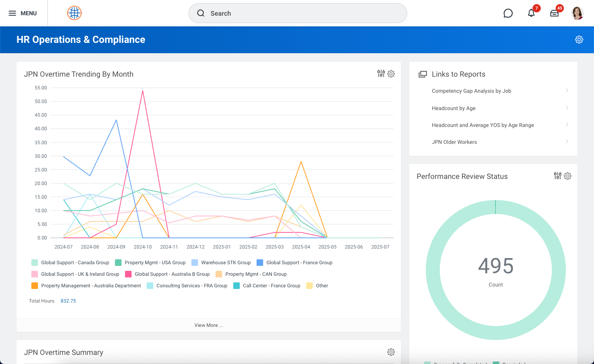Hide the Warehouse STK Group series via its legend
This screenshot has height=364, width=594.
tap(226, 262)
